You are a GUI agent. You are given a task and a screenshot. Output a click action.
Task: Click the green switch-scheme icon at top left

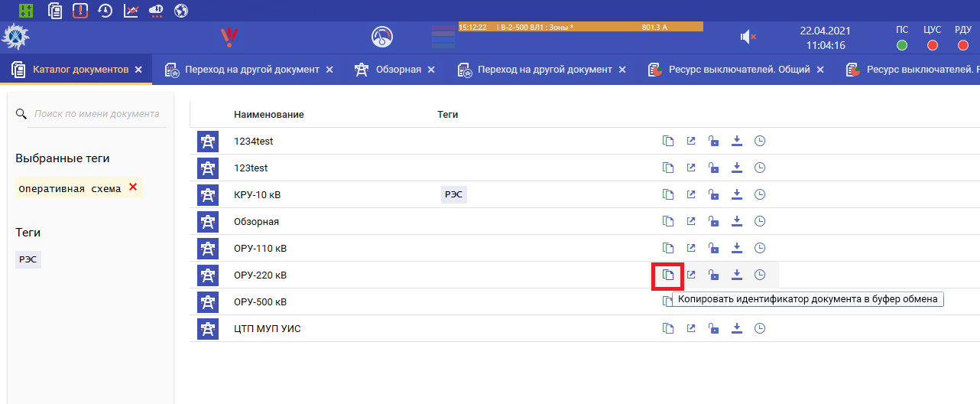tap(27, 11)
